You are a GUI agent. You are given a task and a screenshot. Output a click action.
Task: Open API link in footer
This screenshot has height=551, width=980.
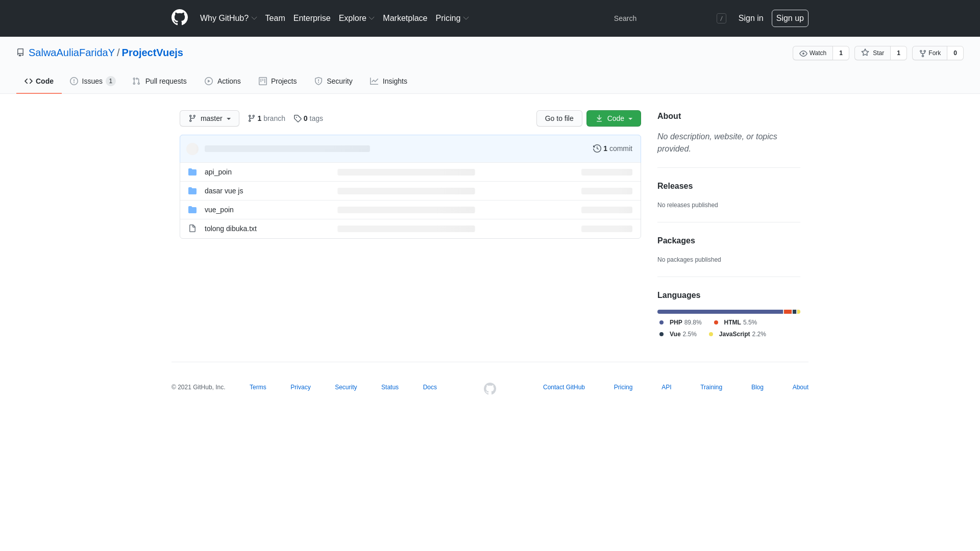click(x=667, y=387)
